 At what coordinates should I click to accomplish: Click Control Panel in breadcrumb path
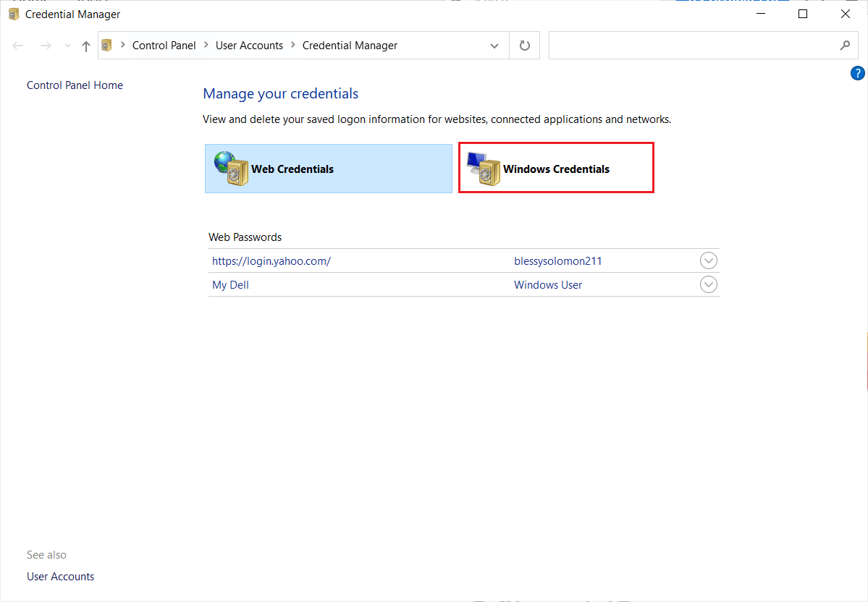coord(164,46)
